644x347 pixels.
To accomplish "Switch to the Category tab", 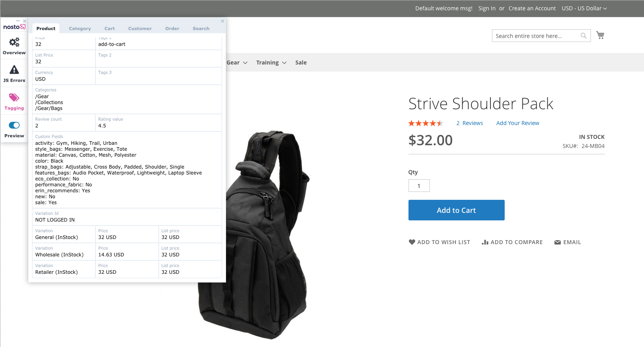I will [80, 28].
